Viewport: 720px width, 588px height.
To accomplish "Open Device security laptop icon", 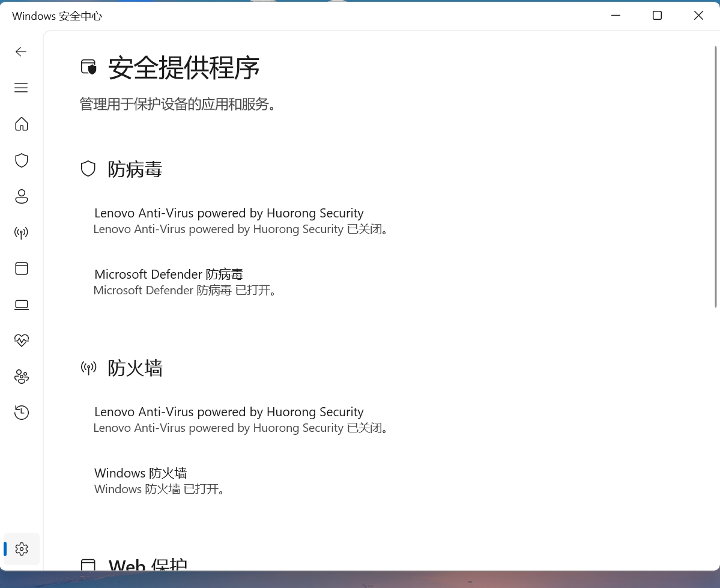I will 22,305.
